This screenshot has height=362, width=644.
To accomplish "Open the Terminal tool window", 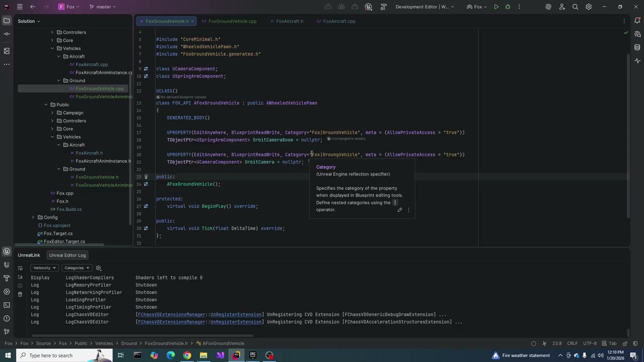I will 7,305.
